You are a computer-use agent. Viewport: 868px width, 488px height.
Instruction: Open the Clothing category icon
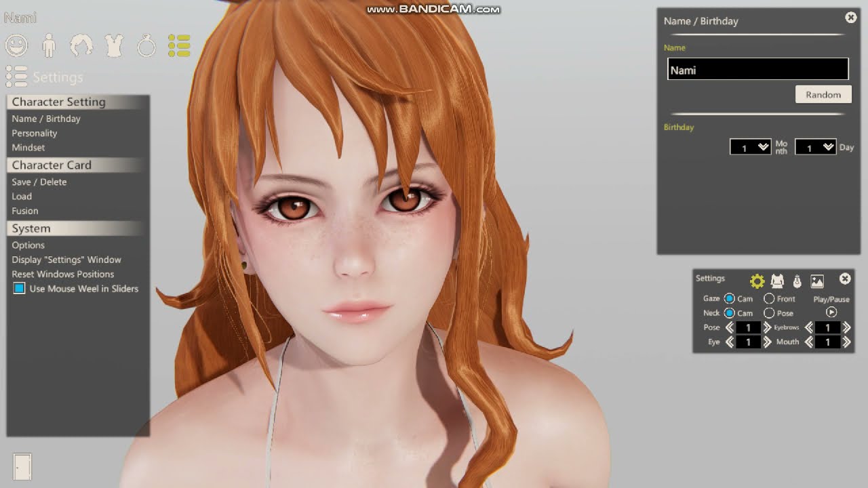[114, 45]
